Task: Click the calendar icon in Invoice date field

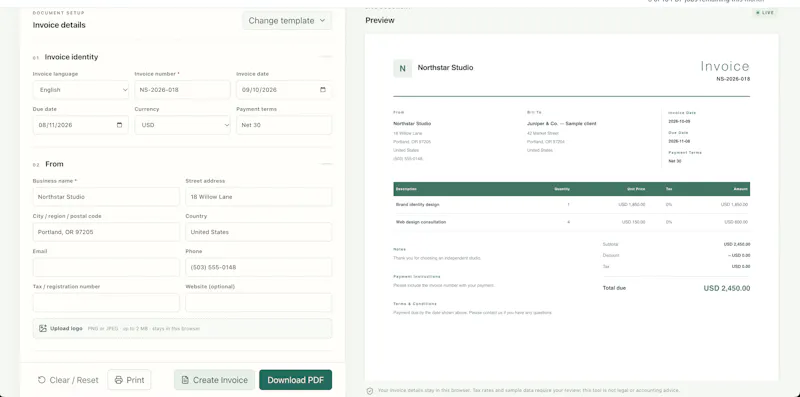Action: [x=322, y=90]
